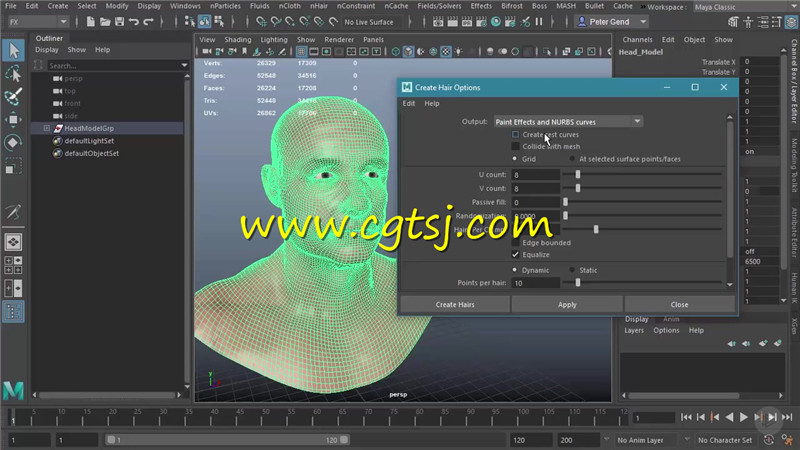The height and width of the screenshot is (450, 800).
Task: Enable Collide with mesh checkbox
Action: click(515, 146)
